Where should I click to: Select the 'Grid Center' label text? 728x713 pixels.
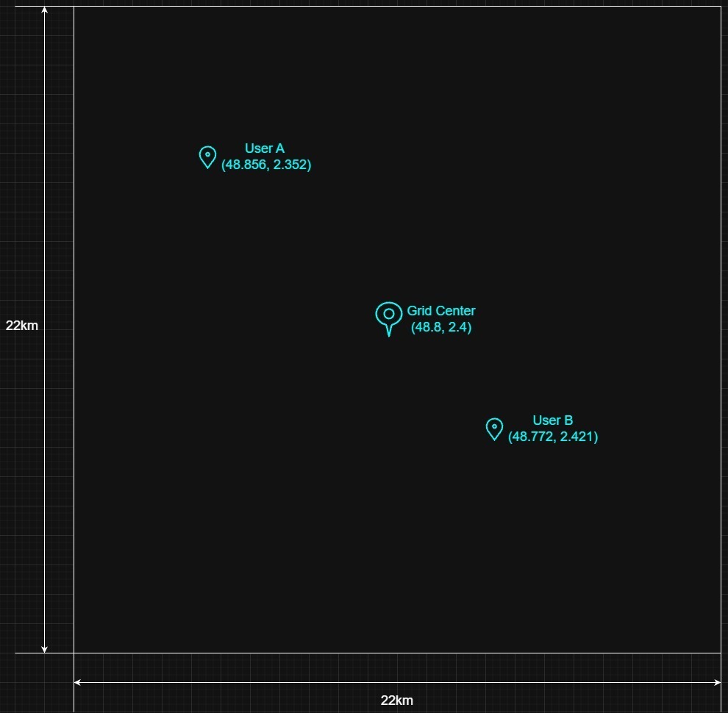click(x=441, y=311)
